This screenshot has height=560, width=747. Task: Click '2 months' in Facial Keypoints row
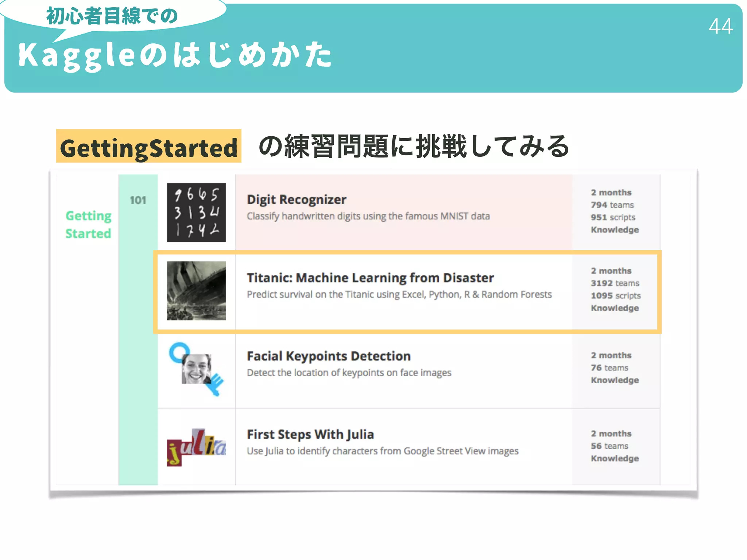pyautogui.click(x=611, y=355)
